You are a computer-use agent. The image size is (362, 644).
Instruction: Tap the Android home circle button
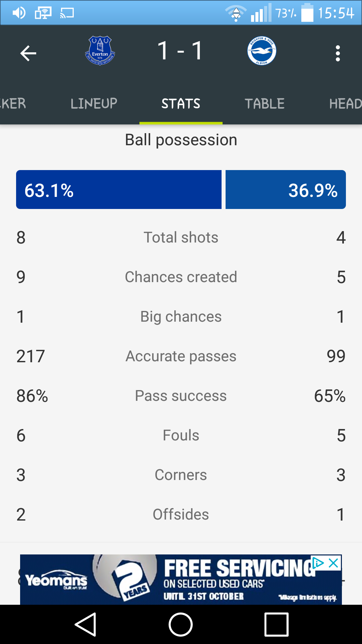[181, 625]
